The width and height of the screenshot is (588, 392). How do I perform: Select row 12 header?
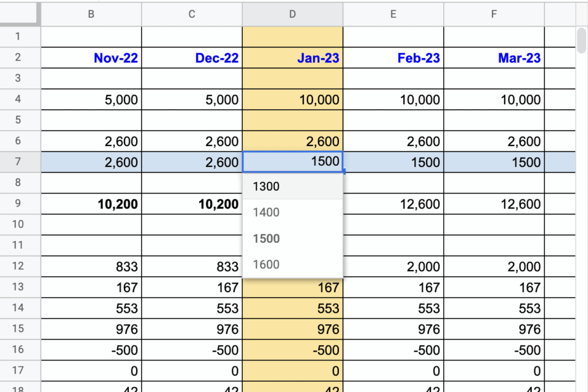pos(20,266)
